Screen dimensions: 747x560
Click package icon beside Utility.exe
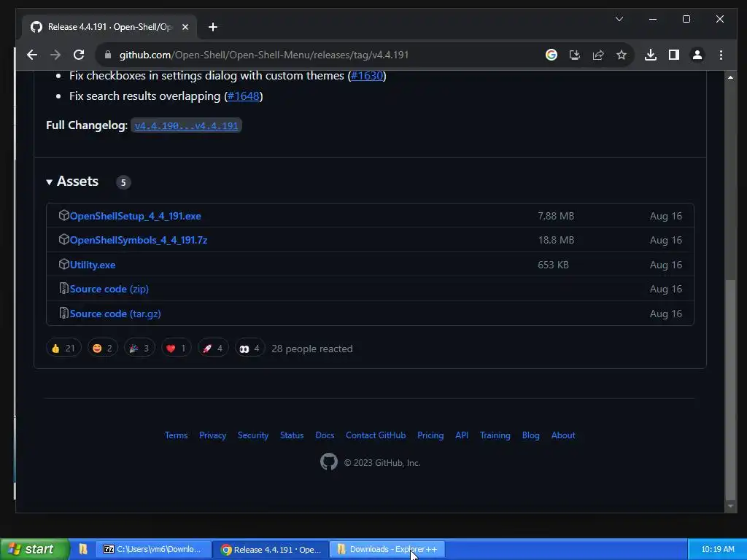[64, 264]
